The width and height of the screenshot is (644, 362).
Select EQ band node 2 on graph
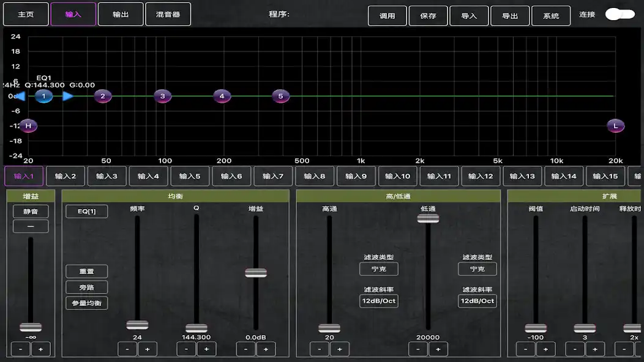(x=103, y=96)
